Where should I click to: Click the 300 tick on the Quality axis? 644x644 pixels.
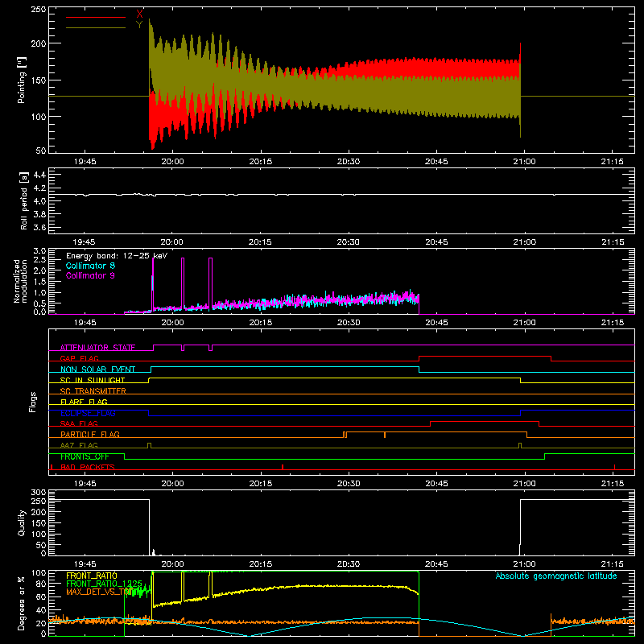tap(38, 493)
